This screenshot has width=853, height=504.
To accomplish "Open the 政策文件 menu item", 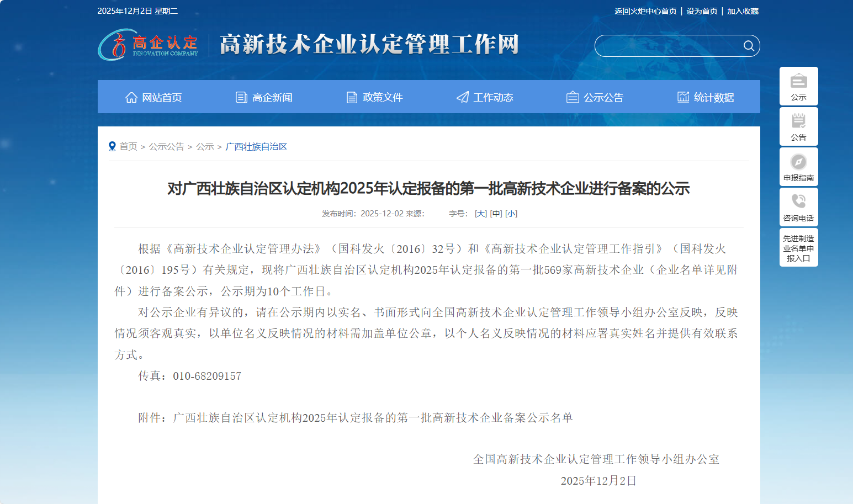I will 382,98.
